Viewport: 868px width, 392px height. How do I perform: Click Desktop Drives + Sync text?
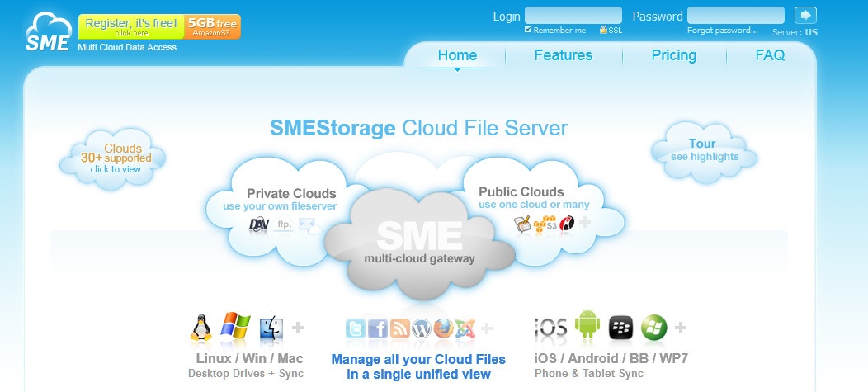click(246, 373)
